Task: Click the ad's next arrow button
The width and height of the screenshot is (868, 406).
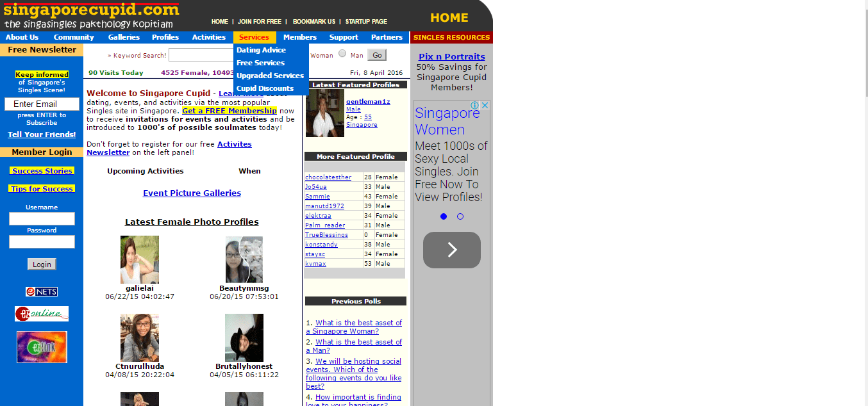Action: point(452,250)
